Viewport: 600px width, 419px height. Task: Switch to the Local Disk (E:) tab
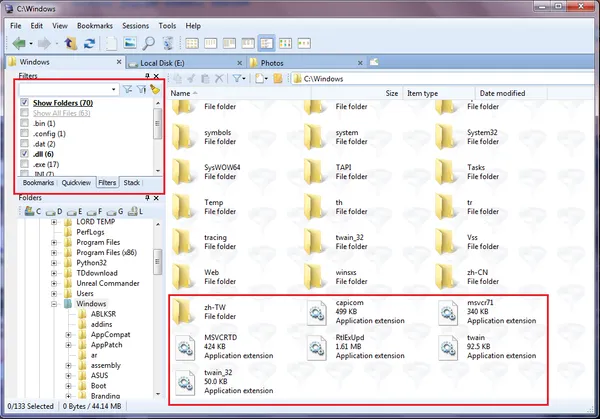[x=186, y=63]
